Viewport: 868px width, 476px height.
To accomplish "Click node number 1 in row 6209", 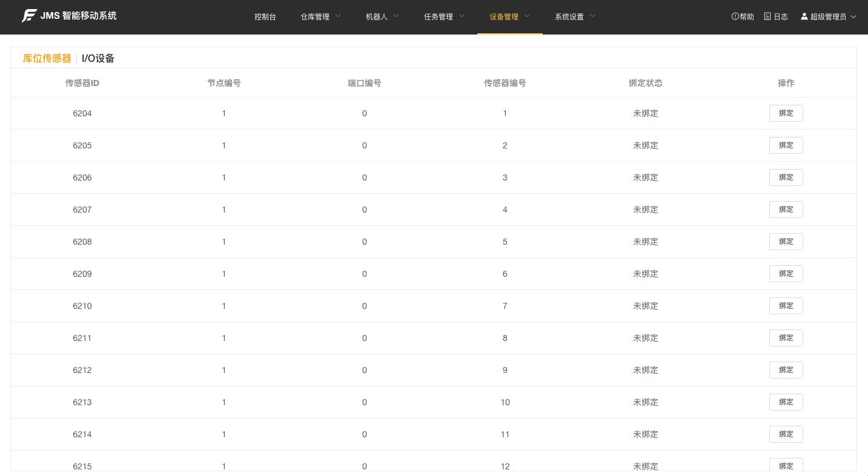I will pyautogui.click(x=224, y=274).
